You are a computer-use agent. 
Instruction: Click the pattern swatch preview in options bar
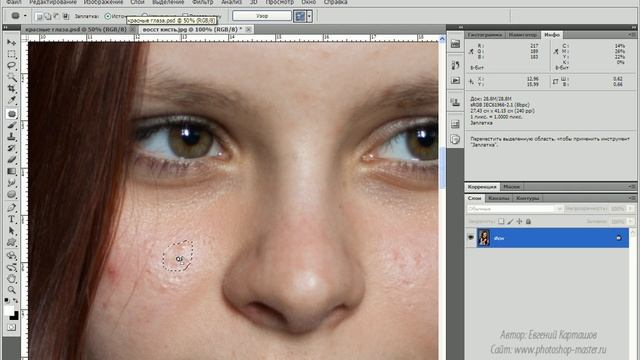point(300,16)
